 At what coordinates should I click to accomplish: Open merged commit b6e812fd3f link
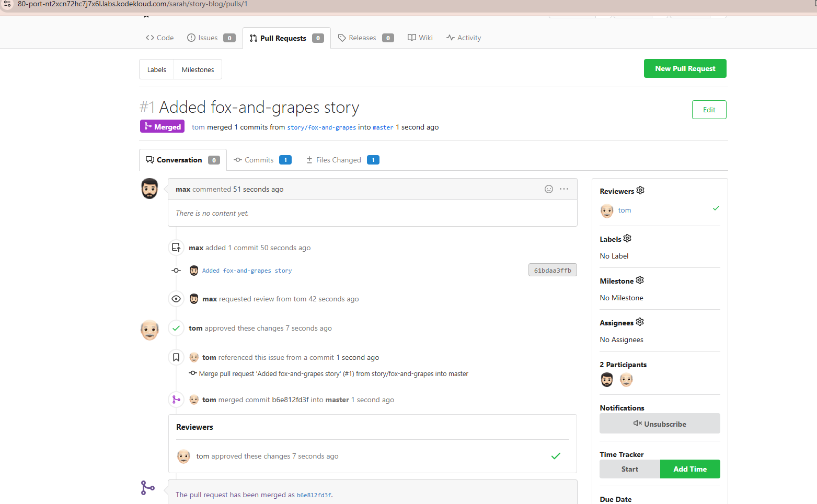click(290, 400)
